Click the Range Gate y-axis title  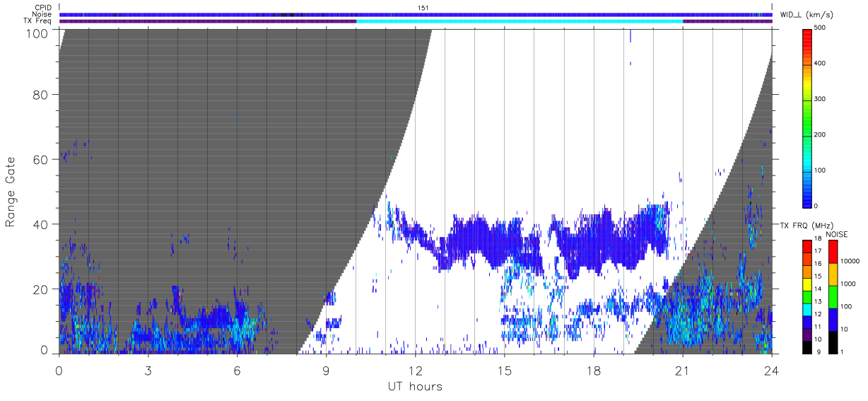click(x=11, y=192)
